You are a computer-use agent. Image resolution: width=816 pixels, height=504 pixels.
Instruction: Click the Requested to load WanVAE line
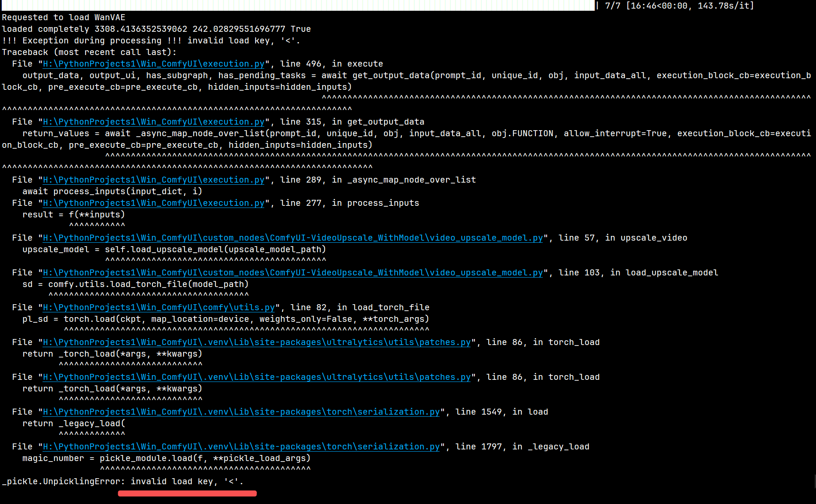(64, 17)
